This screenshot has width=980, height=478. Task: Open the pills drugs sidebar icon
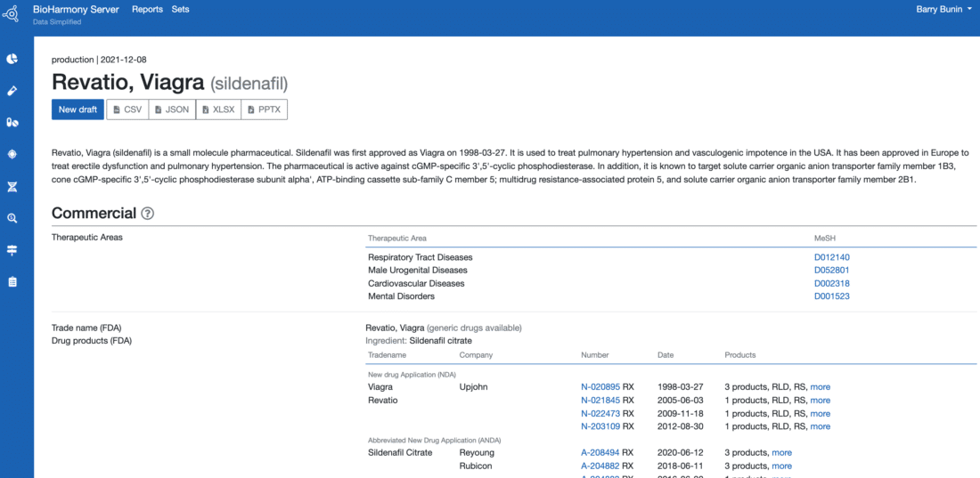tap(12, 123)
